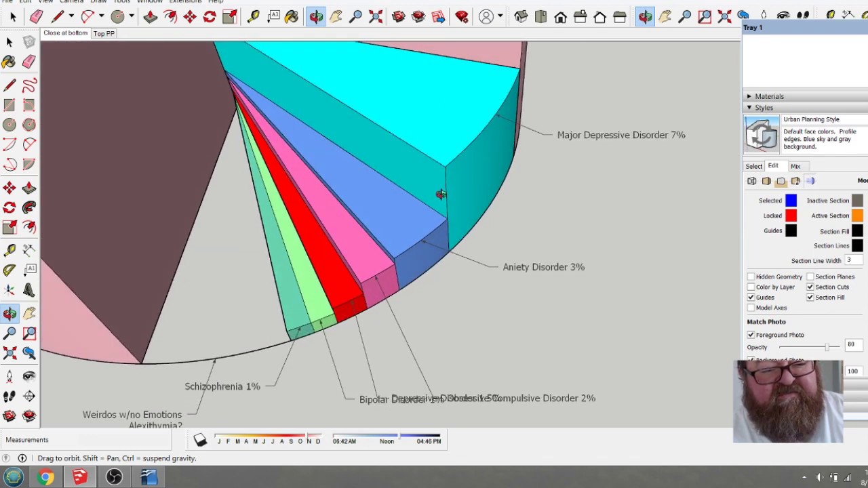
Task: Select the 3D Text tool
Action: pyautogui.click(x=28, y=290)
